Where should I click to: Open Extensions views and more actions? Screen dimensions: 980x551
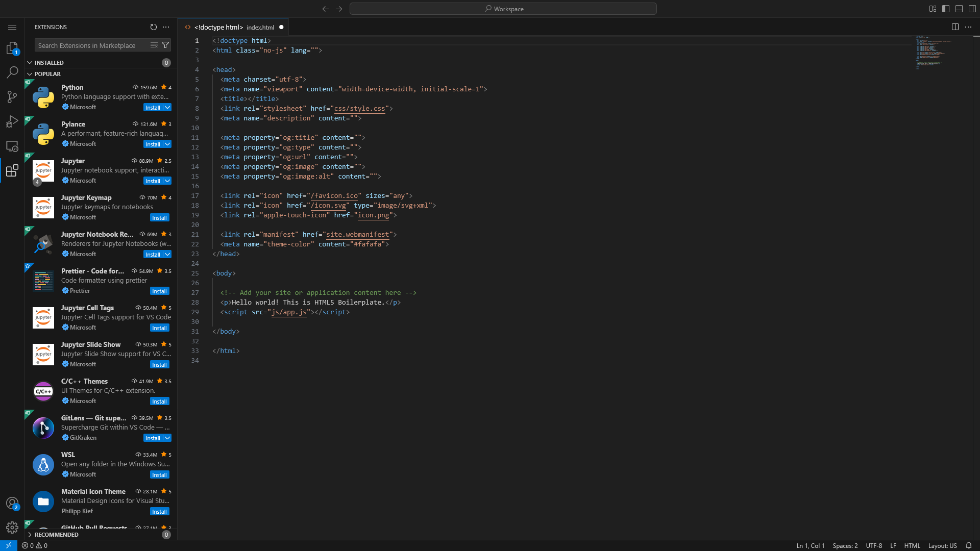[166, 27]
